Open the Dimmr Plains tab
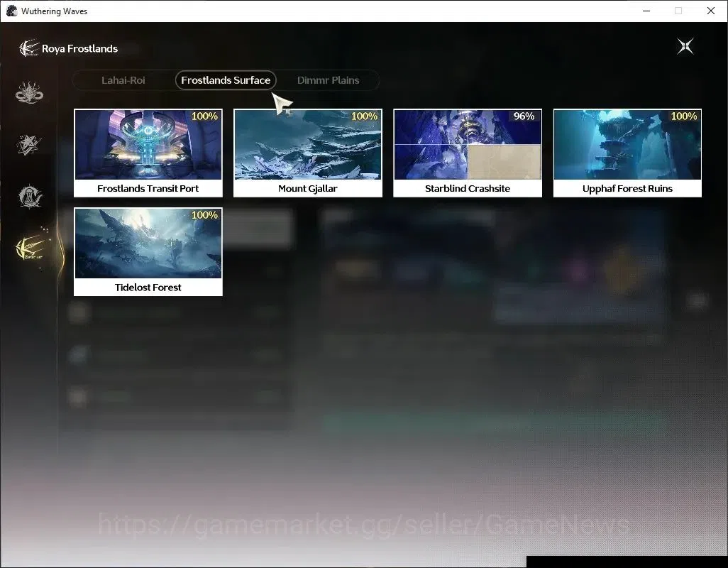Screen dimensions: 728x568 (x=328, y=80)
